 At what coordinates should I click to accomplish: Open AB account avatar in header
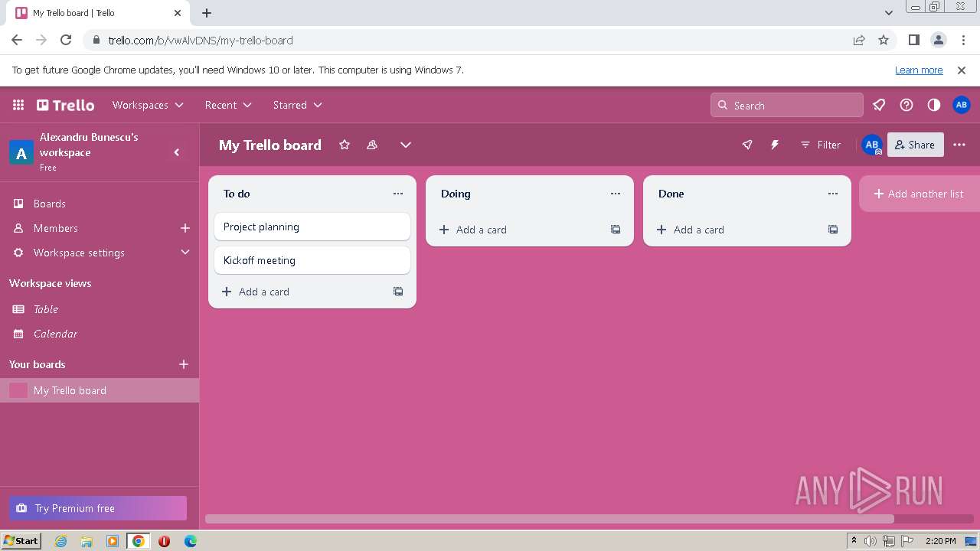coord(962,105)
